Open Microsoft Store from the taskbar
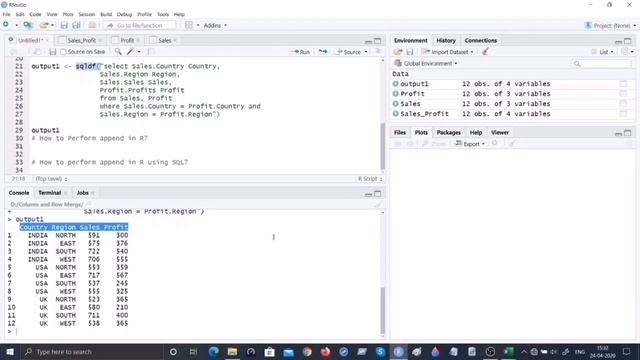Viewport: 640px width, 360px height. click(269, 351)
